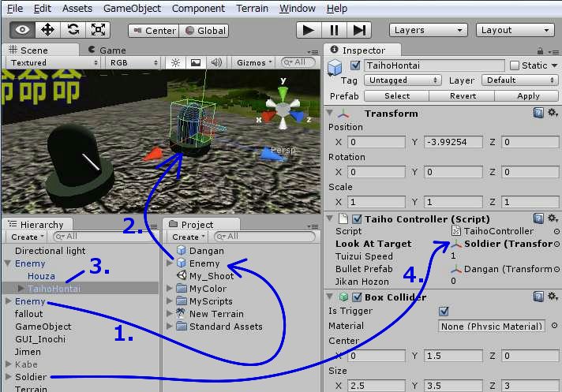Step forward one frame
The width and height of the screenshot is (562, 392).
[359, 30]
